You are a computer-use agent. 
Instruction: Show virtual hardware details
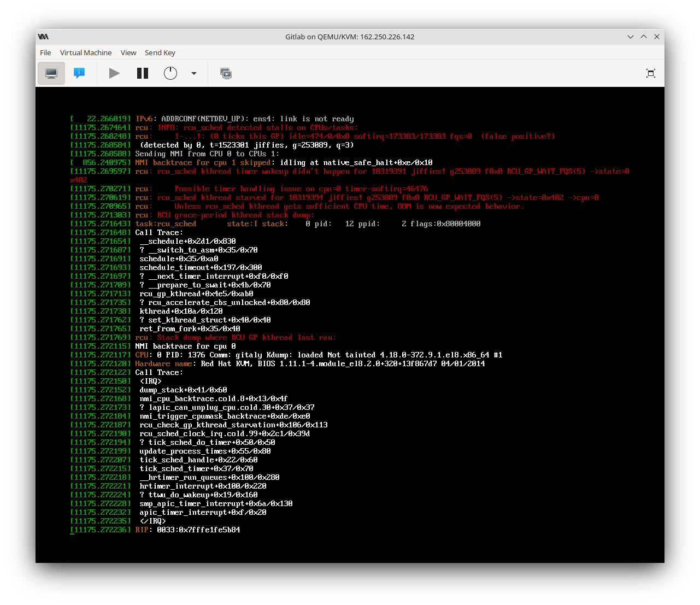(79, 73)
